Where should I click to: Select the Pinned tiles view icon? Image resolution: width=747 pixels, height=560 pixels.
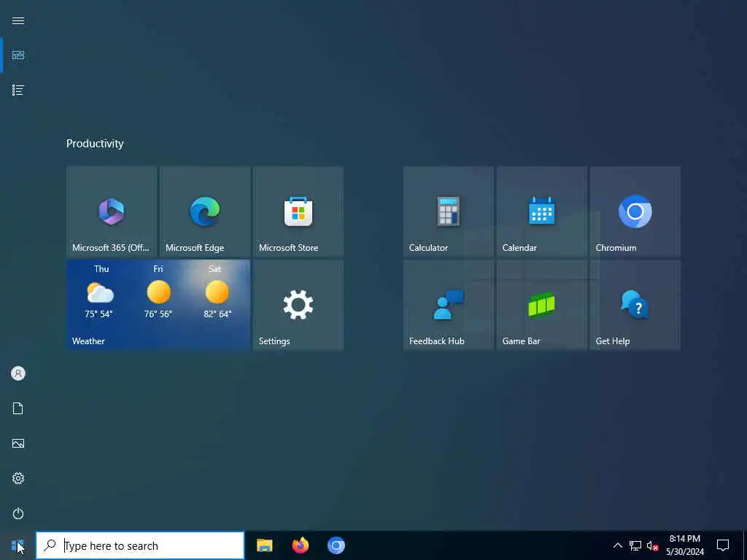(18, 55)
